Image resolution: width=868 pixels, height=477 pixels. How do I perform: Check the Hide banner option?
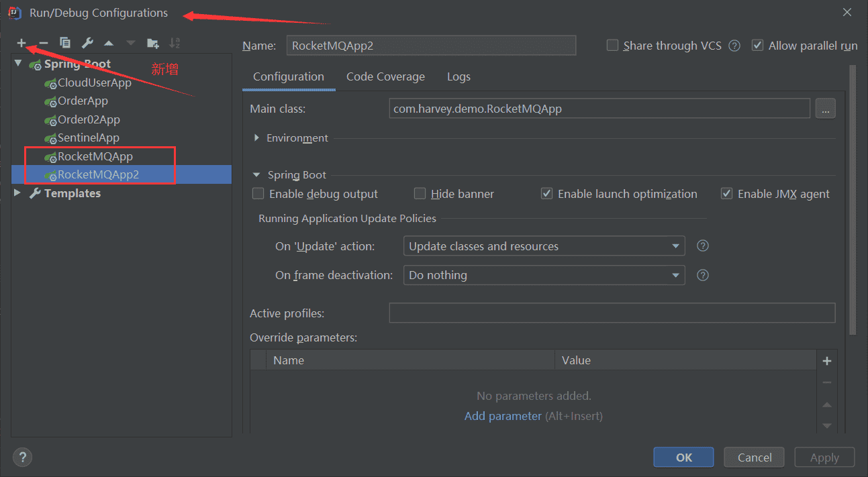click(x=420, y=194)
